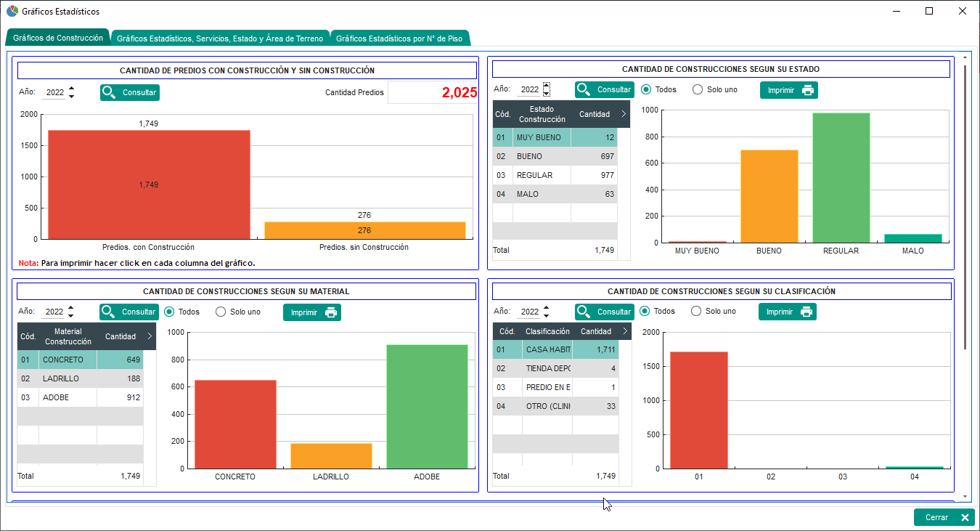The image size is (980, 531).
Task: Click printer icon in Clasificación panel Imprimir
Action: coord(806,312)
